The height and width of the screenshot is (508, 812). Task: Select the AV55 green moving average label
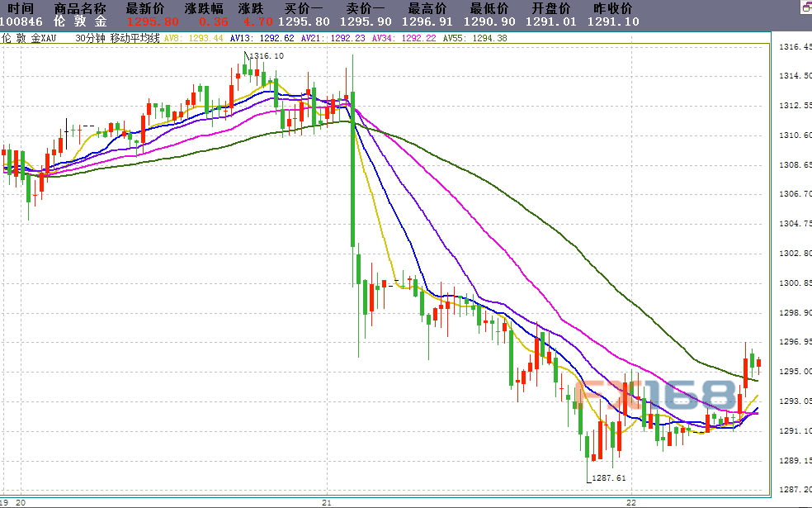click(x=474, y=38)
